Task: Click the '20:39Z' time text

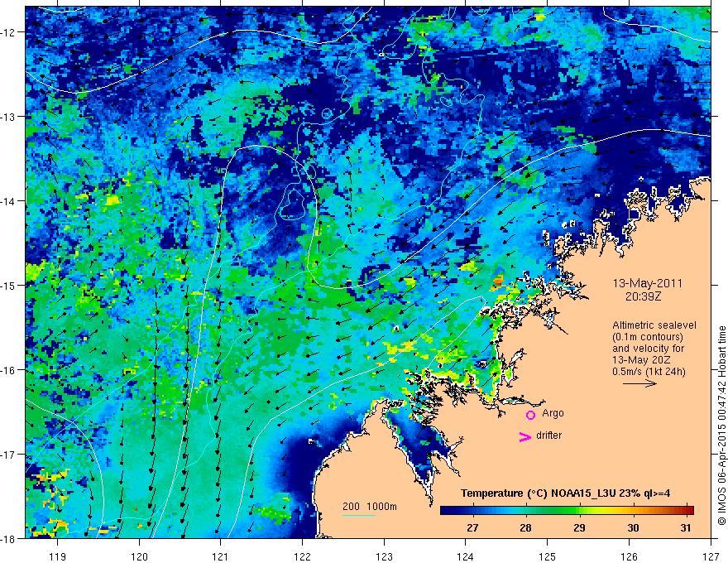Action: pyautogui.click(x=643, y=296)
